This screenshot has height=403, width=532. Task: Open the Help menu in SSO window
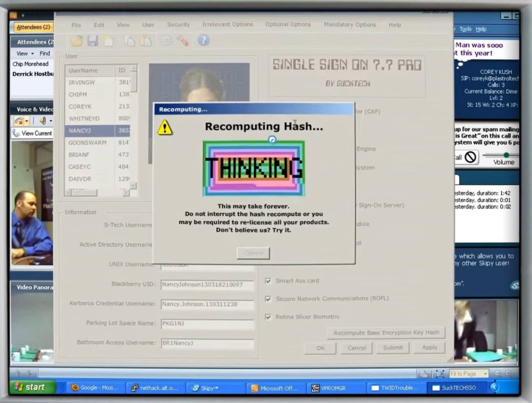click(x=395, y=25)
